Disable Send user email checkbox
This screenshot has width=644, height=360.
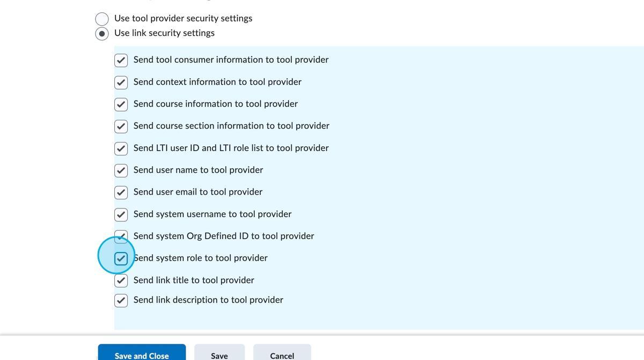pyautogui.click(x=121, y=192)
